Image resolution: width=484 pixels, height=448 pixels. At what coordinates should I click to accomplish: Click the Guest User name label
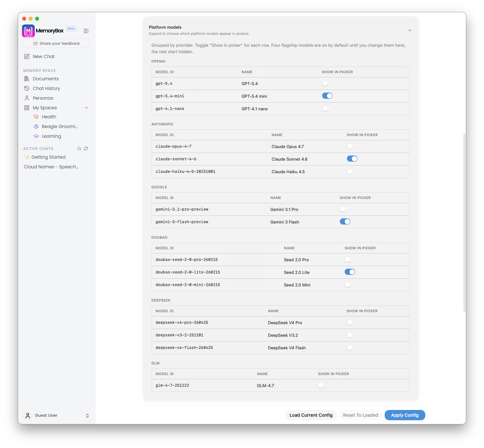(46, 415)
